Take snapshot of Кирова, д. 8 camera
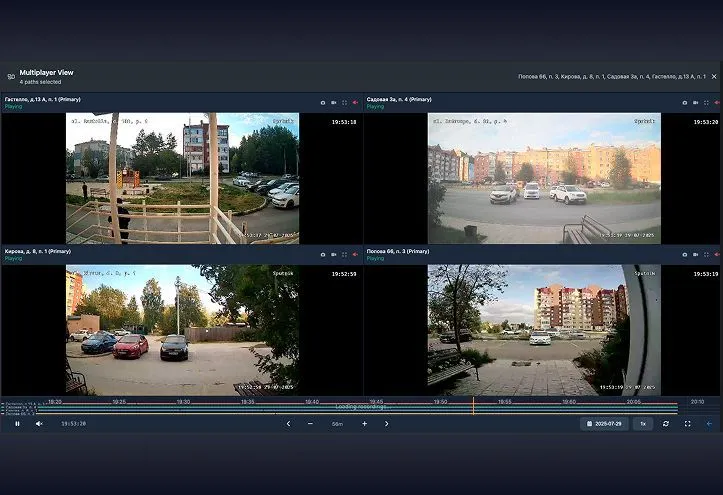This screenshot has height=495, width=723. pos(323,254)
